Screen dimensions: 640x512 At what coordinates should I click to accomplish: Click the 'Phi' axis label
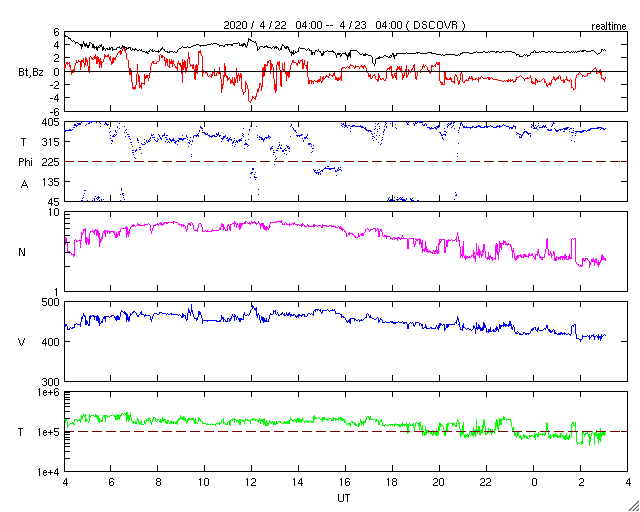pos(25,163)
